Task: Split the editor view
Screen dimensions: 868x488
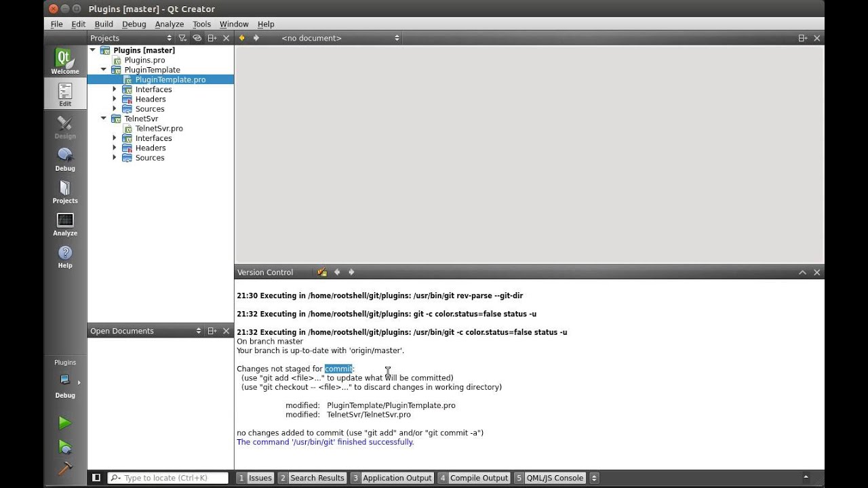Action: pos(803,38)
